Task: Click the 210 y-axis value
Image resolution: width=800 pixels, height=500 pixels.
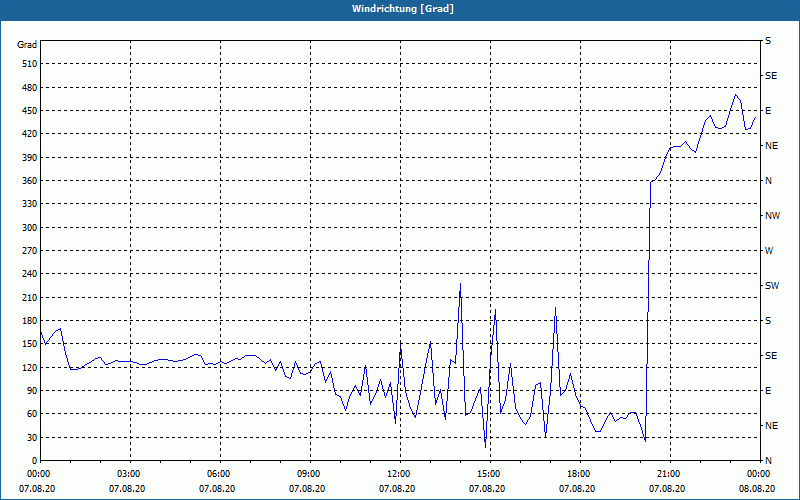Action: tap(30, 297)
